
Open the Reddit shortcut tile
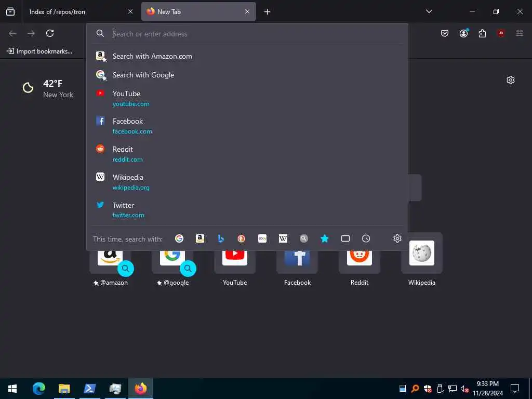point(360,268)
